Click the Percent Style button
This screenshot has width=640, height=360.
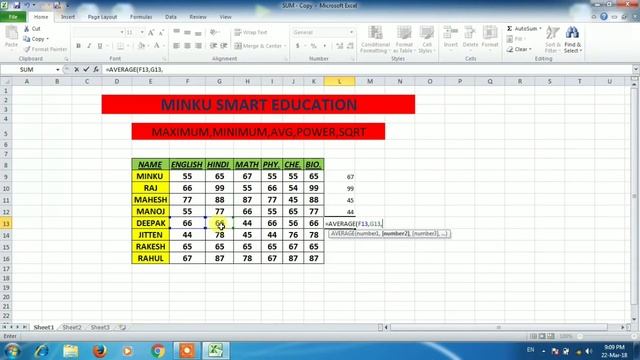[313, 46]
